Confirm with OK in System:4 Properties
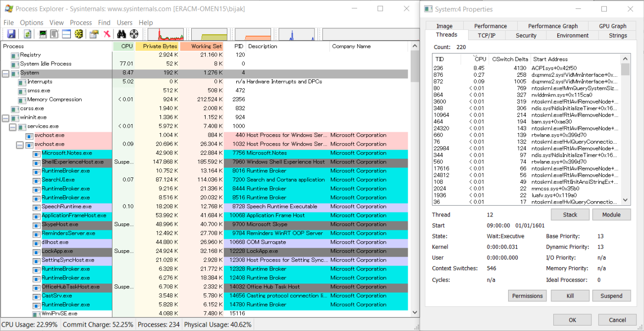This screenshot has height=331, width=644. [572, 320]
